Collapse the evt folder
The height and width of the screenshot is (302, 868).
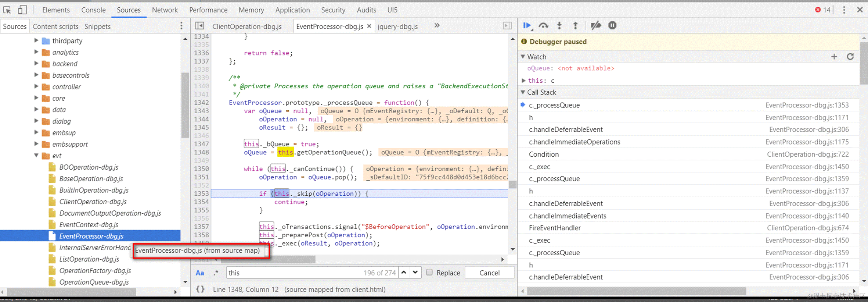(36, 155)
